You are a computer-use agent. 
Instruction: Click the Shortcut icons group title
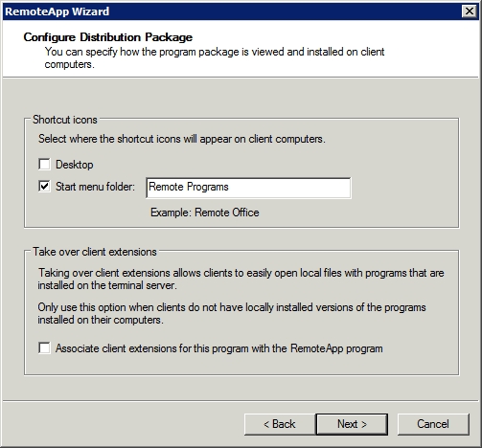pos(65,120)
